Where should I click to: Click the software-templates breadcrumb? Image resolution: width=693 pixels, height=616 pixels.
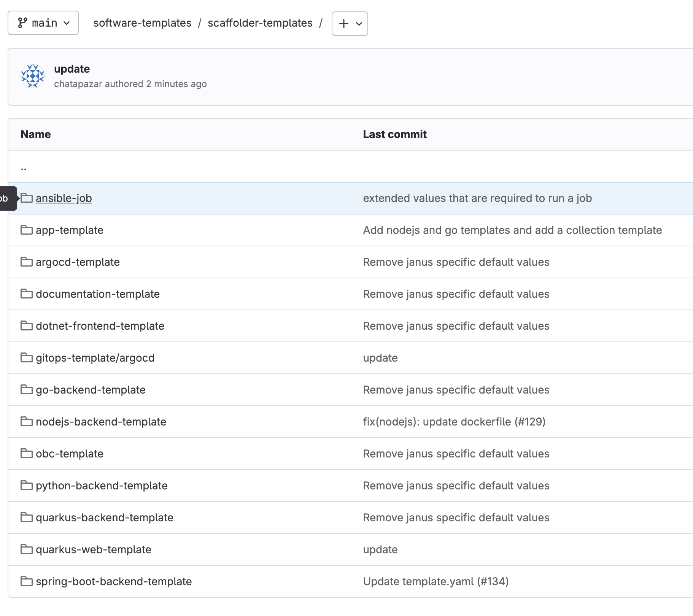click(142, 23)
